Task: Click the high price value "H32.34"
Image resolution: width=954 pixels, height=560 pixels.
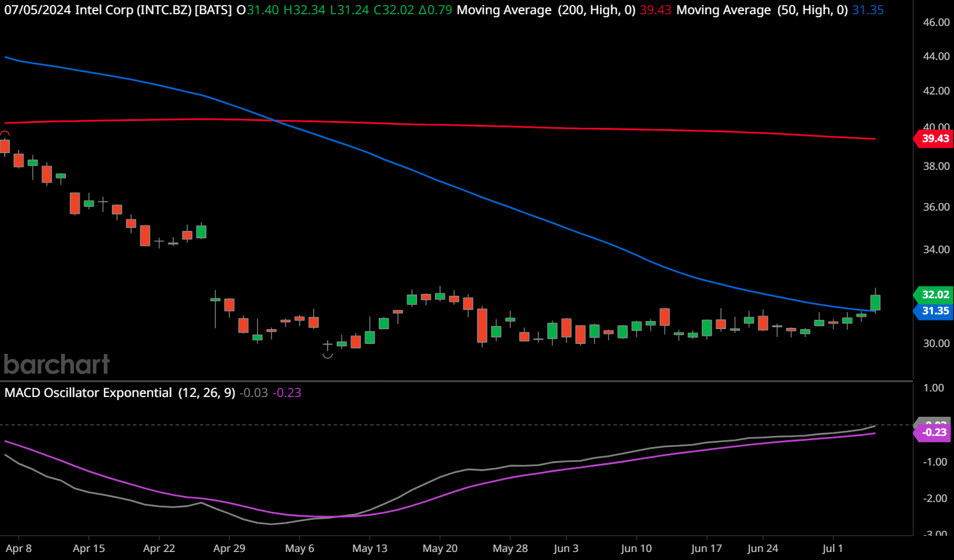Action: click(304, 10)
